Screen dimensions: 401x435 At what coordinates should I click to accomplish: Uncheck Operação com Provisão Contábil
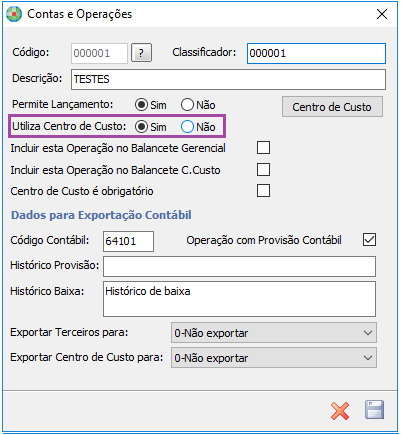click(369, 240)
